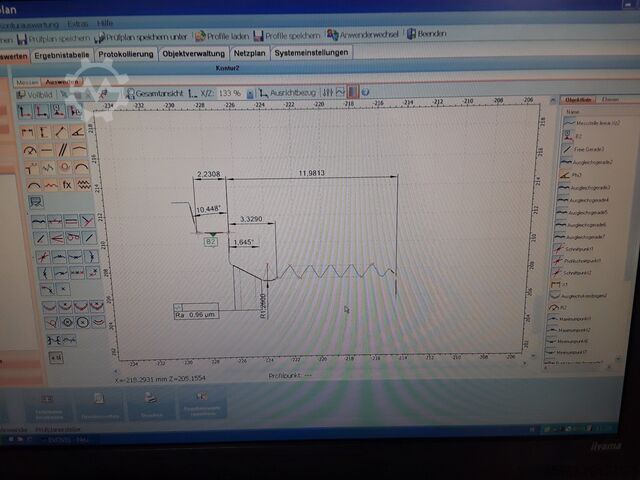This screenshot has width=640, height=480.
Task: Toggle the Ausrichtbezug alignment reference
Action: point(263,93)
